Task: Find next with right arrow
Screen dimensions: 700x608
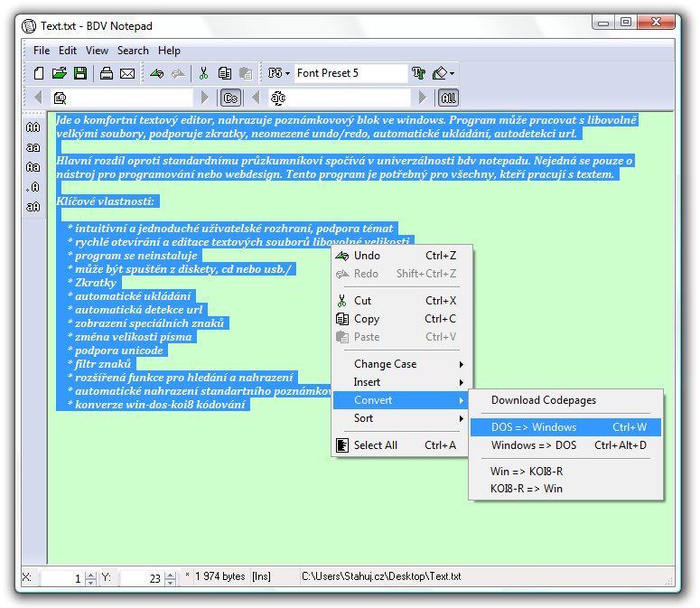Action: [x=204, y=98]
